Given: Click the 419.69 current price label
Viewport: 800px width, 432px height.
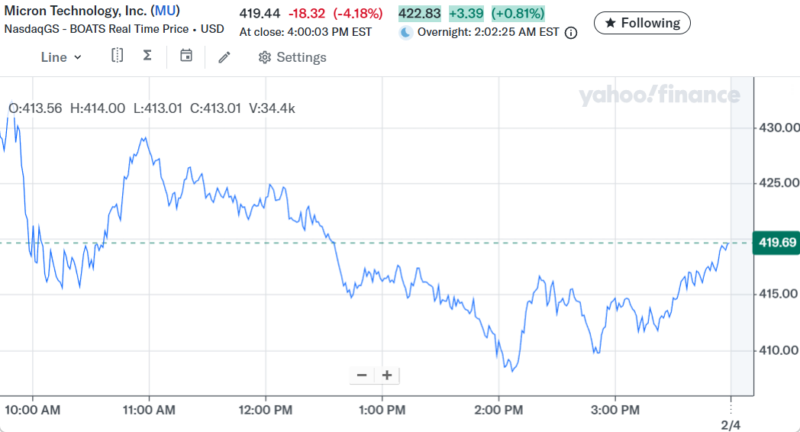Looking at the screenshot, I should pos(775,242).
